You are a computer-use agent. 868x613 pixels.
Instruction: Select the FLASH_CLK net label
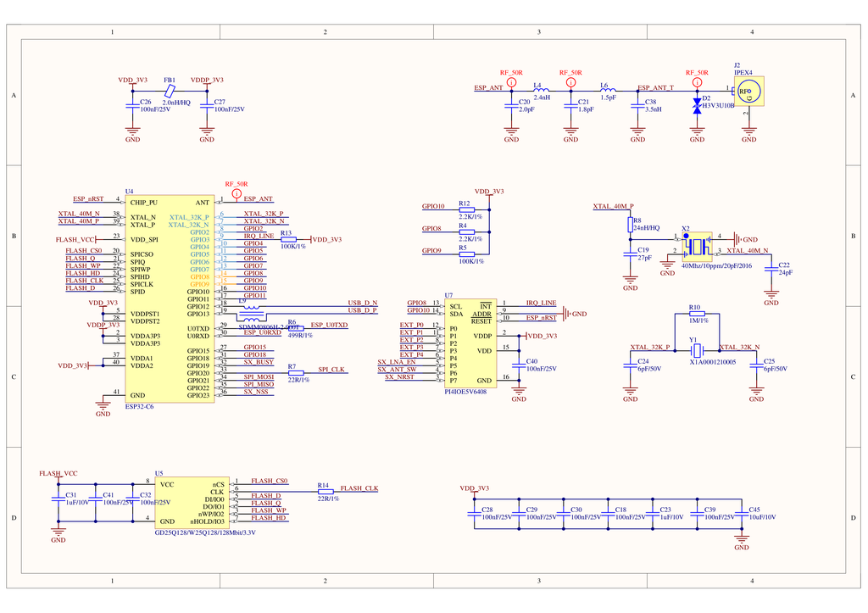pyautogui.click(x=359, y=488)
